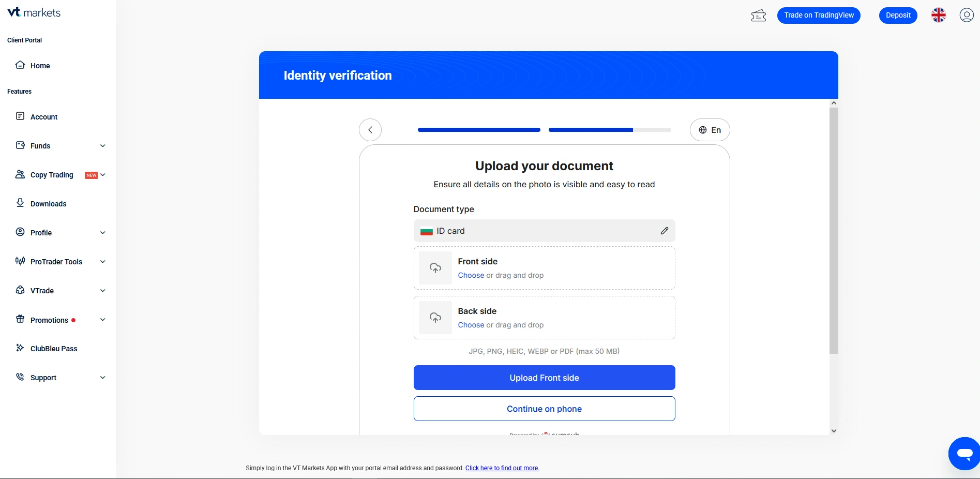Expand the Funds menu chevron
Image resolution: width=980 pixels, height=479 pixels.
click(x=102, y=146)
